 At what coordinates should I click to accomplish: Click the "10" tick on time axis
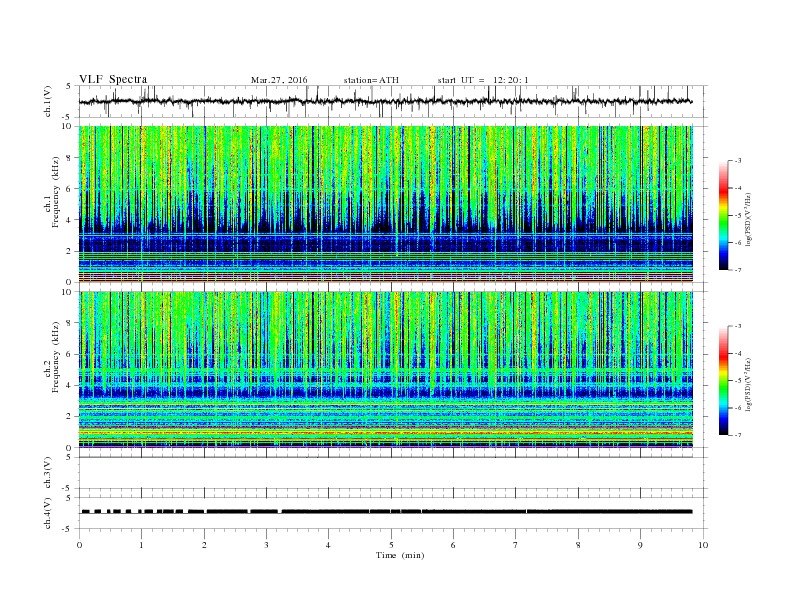(x=703, y=545)
